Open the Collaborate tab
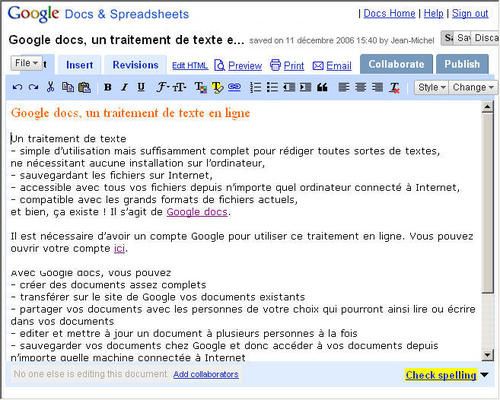The width and height of the screenshot is (500, 400). (x=396, y=64)
